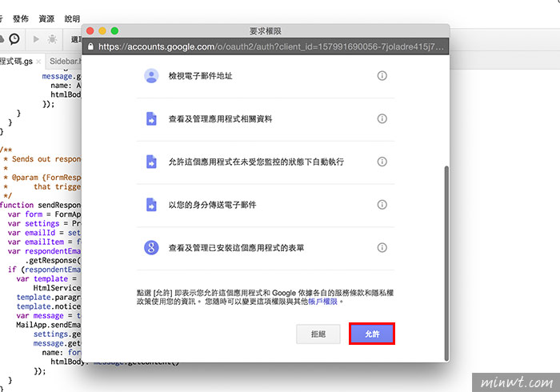
Task: Open the 資源 menu in script editor
Action: [x=46, y=18]
